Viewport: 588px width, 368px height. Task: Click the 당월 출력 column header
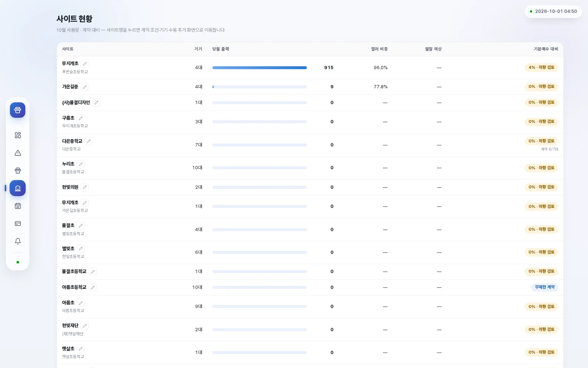[x=220, y=49]
